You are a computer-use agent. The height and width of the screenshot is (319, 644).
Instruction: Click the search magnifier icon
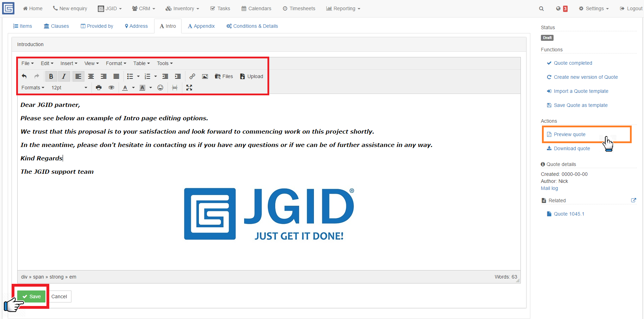(x=541, y=8)
